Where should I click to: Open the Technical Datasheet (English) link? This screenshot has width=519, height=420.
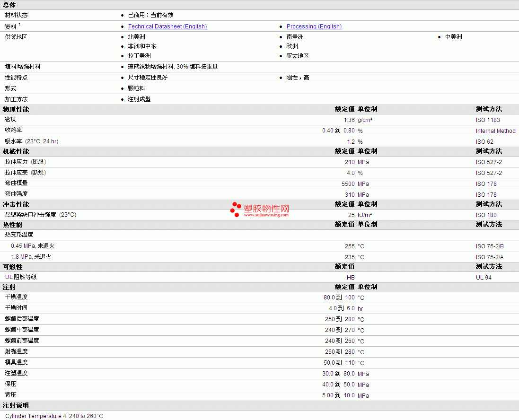coord(167,26)
